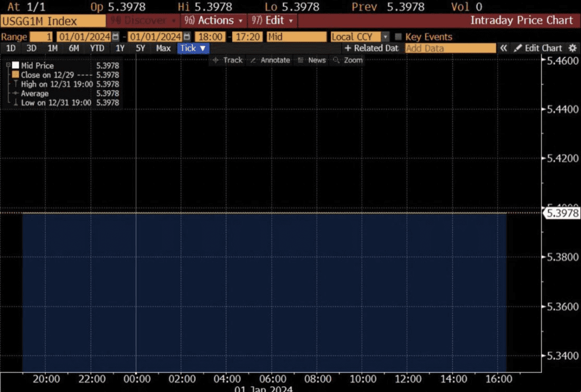Click the Edit Chart pencil button
581x392 pixels.
tap(537, 48)
